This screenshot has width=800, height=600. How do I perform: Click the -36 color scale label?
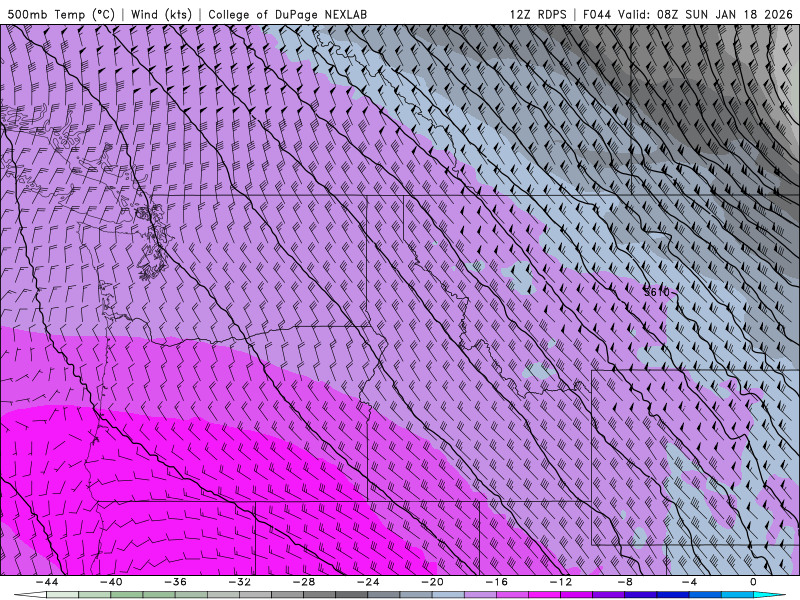click(x=175, y=582)
